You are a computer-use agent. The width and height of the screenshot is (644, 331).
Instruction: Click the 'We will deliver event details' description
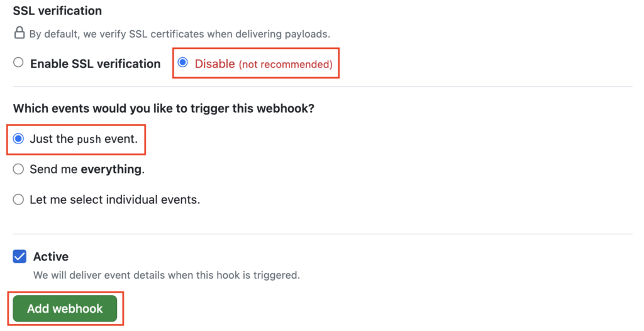pyautogui.click(x=167, y=275)
